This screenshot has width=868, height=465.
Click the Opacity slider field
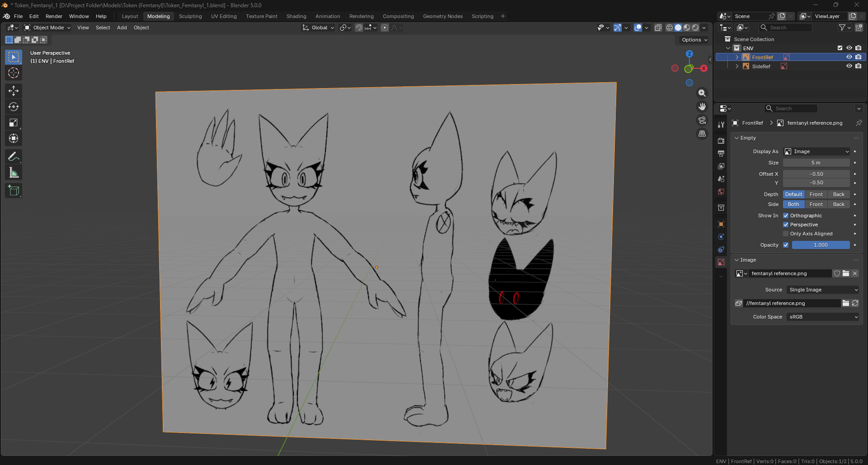pyautogui.click(x=821, y=245)
